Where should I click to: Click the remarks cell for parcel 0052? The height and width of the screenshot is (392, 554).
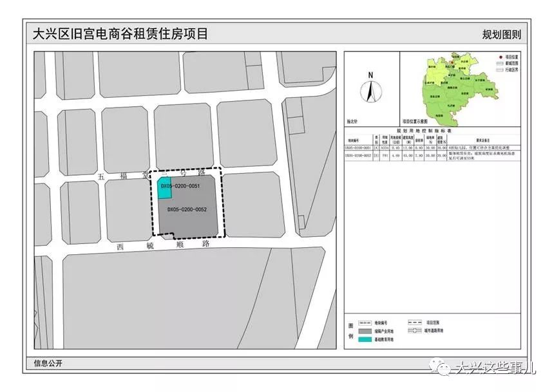484,156
